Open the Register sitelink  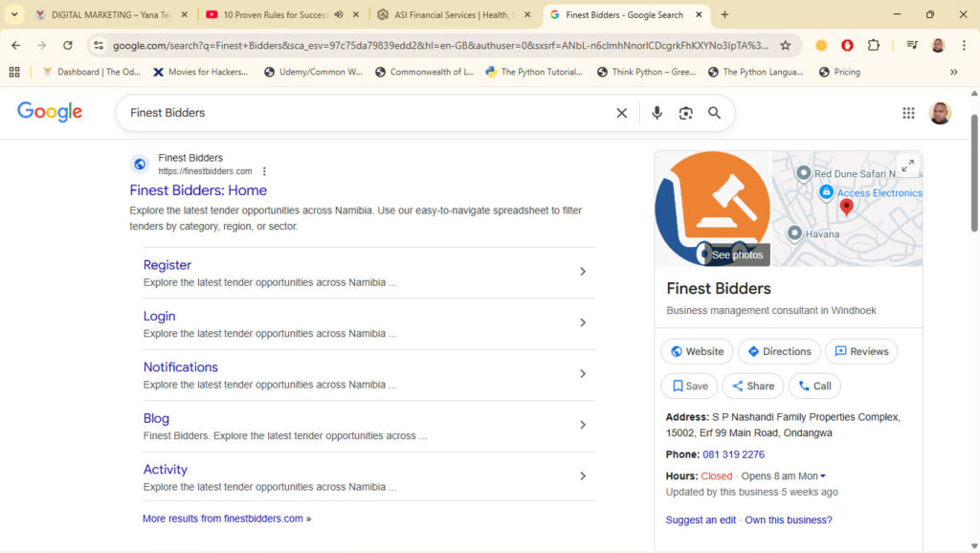tap(167, 265)
